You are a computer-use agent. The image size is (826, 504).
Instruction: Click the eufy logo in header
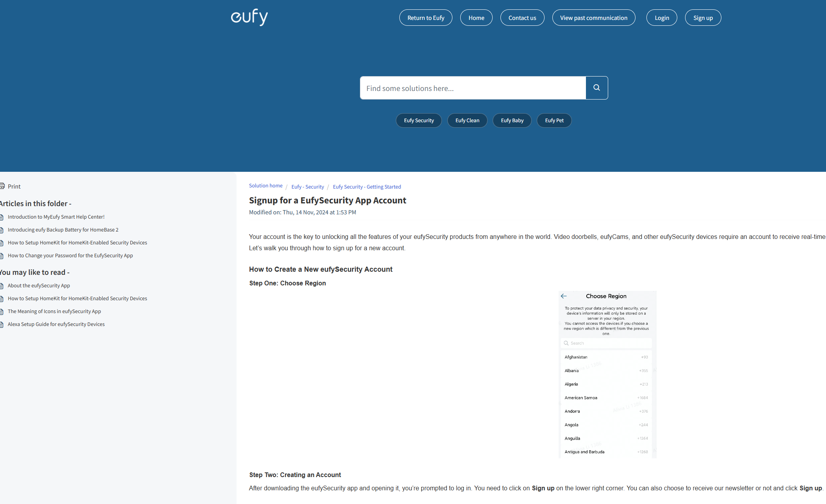[249, 17]
